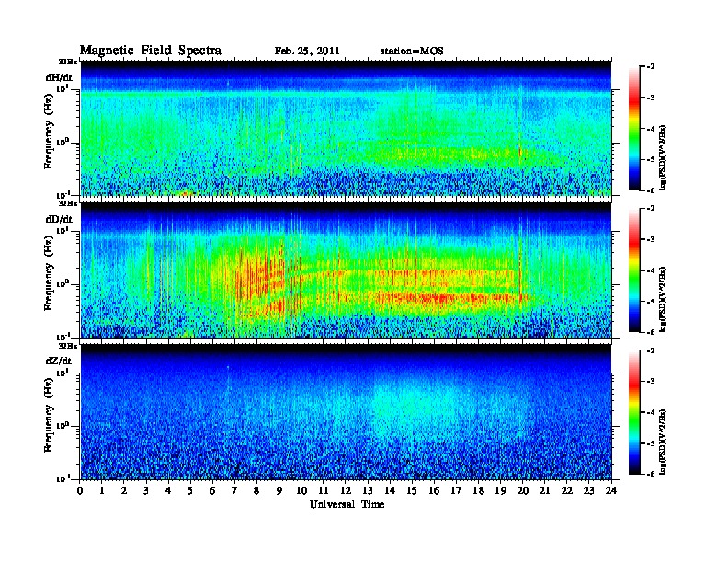
Task: Click hour "17" on the time axis
Action: click(456, 490)
